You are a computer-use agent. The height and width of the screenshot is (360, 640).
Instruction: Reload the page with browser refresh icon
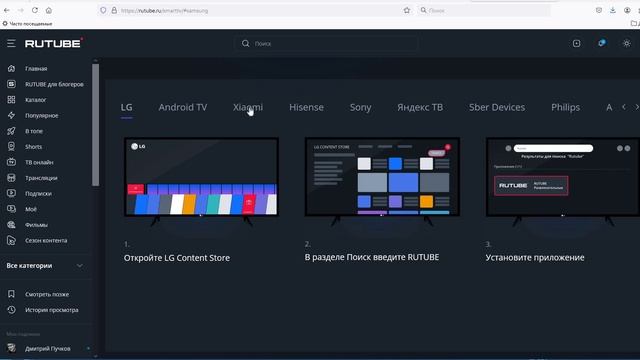35,10
